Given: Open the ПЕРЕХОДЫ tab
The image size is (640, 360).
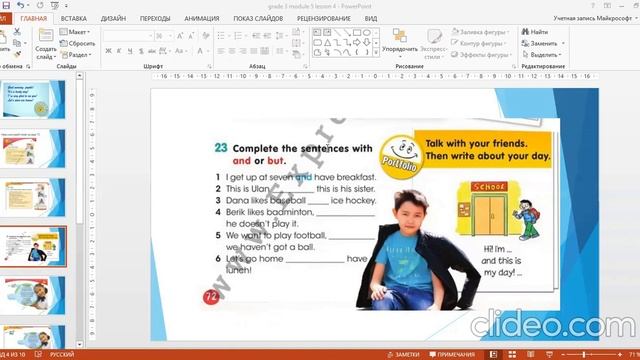Looking at the screenshot, I should [x=155, y=18].
